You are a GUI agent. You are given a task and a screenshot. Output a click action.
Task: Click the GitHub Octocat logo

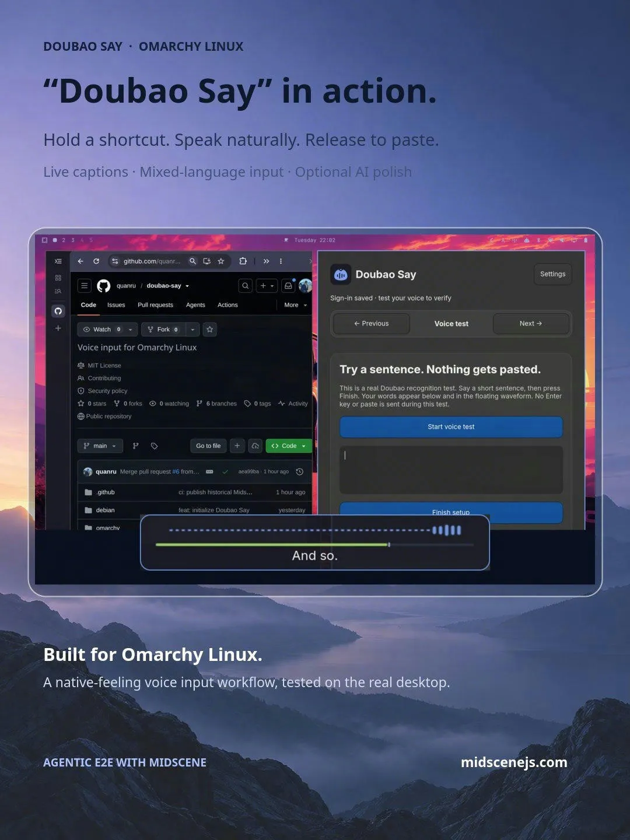pos(104,286)
